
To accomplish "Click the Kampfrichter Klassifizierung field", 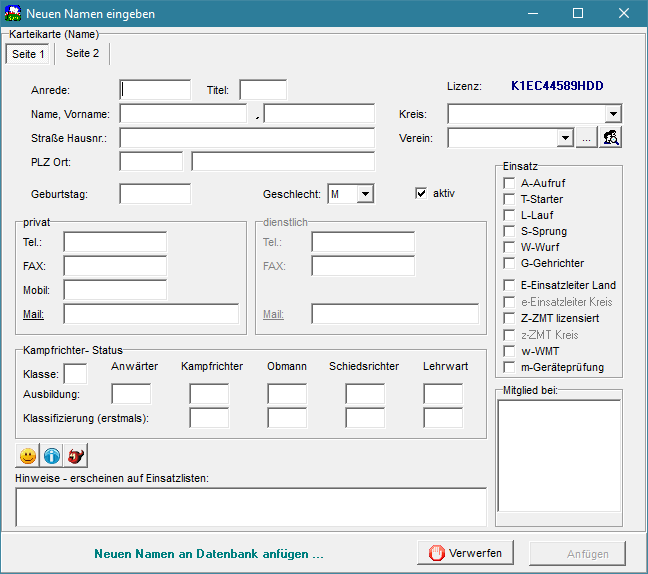I will (x=209, y=418).
